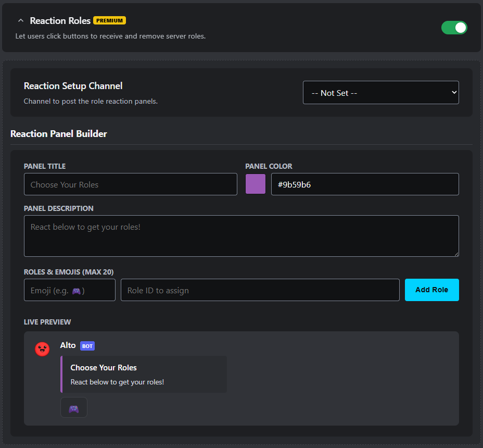Click the Choose Your Roles embed title

[104, 368]
